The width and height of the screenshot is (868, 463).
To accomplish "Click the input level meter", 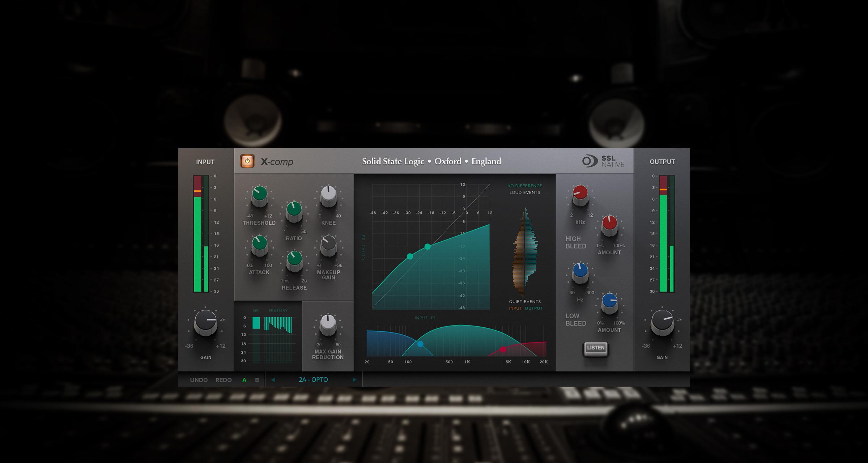I will click(201, 234).
